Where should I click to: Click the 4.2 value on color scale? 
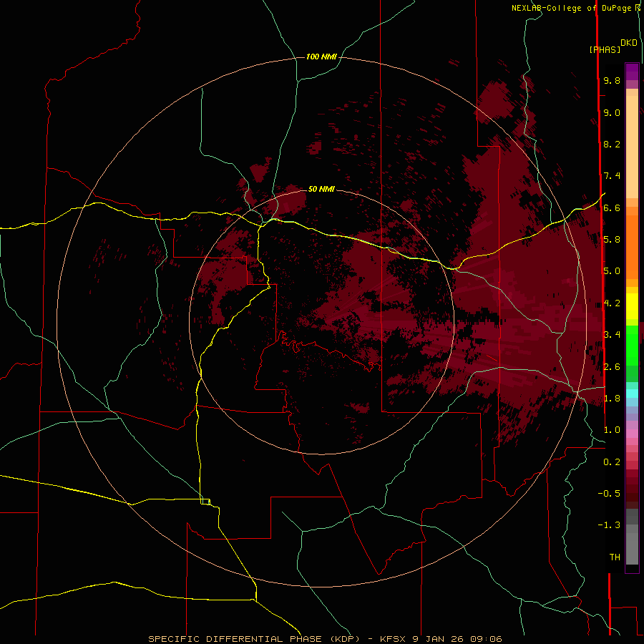[612, 303]
